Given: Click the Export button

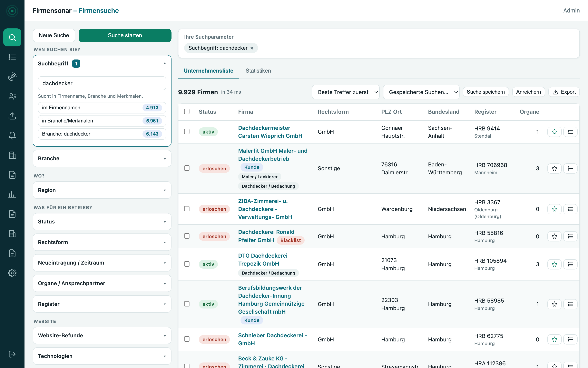Looking at the screenshot, I should 564,92.
